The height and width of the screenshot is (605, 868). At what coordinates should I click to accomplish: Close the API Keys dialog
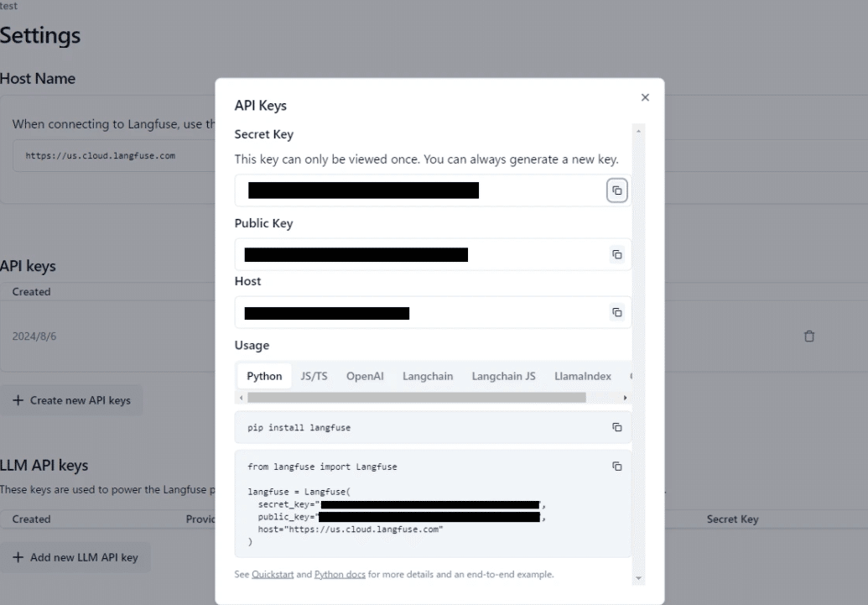[645, 97]
